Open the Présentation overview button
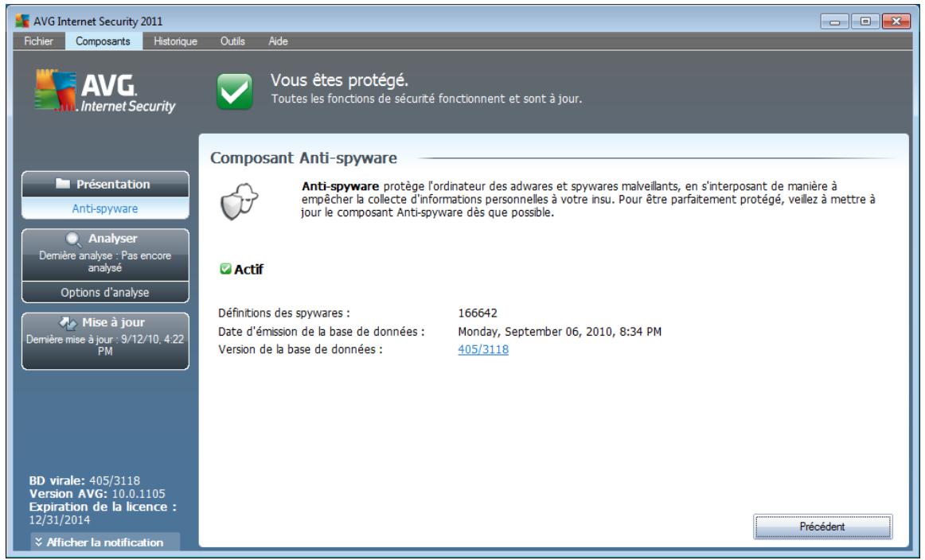Image resolution: width=925 pixels, height=560 pixels. tap(105, 185)
